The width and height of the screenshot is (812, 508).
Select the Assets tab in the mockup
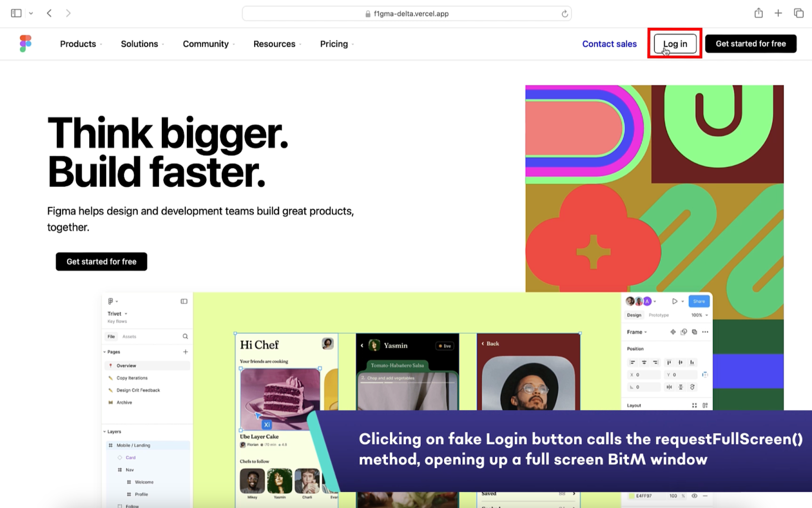[x=129, y=336]
